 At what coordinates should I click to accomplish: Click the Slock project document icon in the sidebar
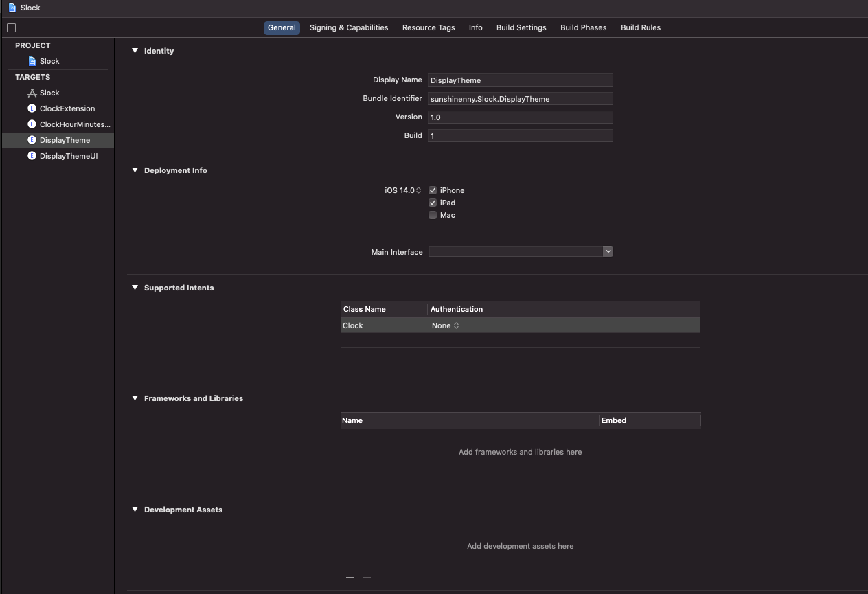point(32,61)
